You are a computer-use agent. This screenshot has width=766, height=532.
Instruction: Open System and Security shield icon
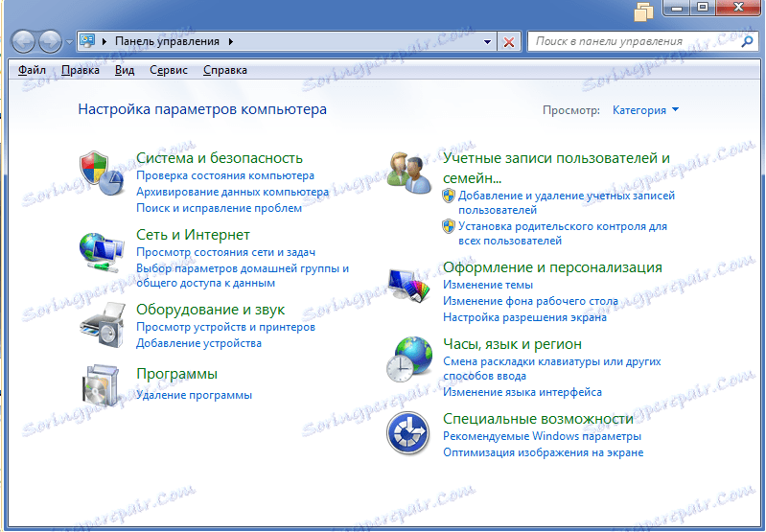102,173
